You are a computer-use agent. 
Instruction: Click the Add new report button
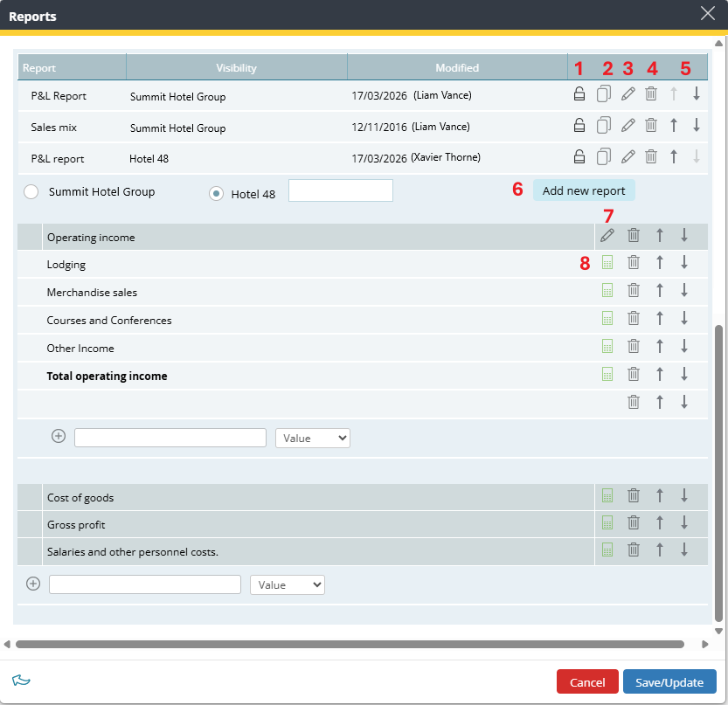(x=584, y=190)
